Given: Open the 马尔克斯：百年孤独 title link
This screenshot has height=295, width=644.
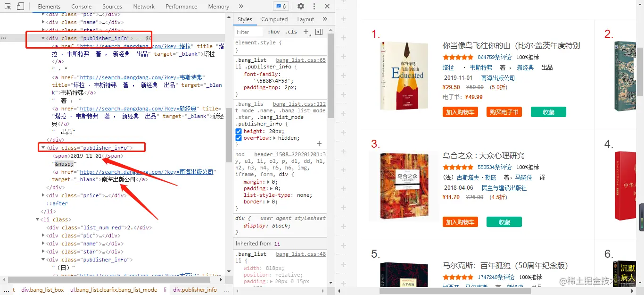Looking at the screenshot, I should tap(505, 265).
